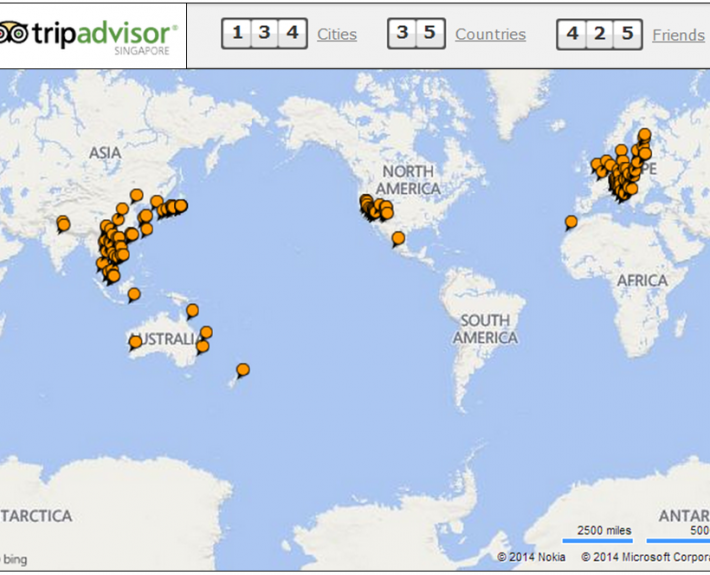Click the easternmost pin in Japan
710x575 pixels.
(x=181, y=206)
